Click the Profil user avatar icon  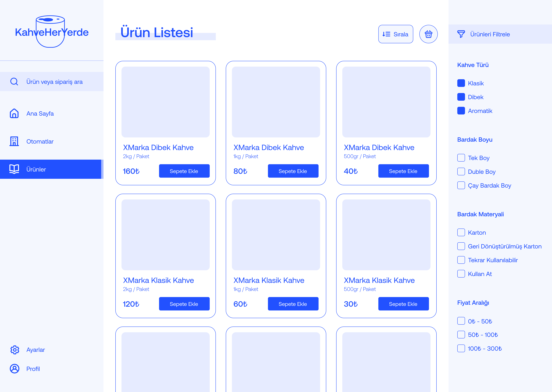click(x=15, y=369)
